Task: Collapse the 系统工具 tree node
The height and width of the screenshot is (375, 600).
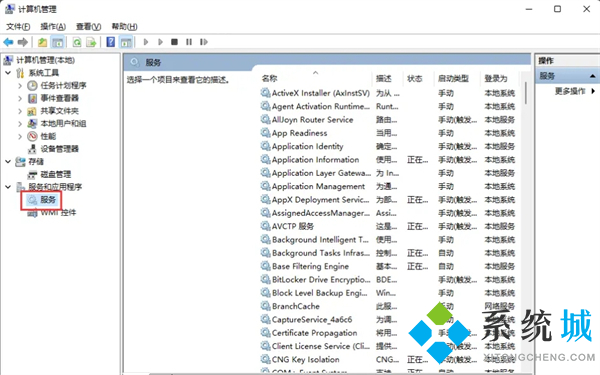Action: pos(8,73)
